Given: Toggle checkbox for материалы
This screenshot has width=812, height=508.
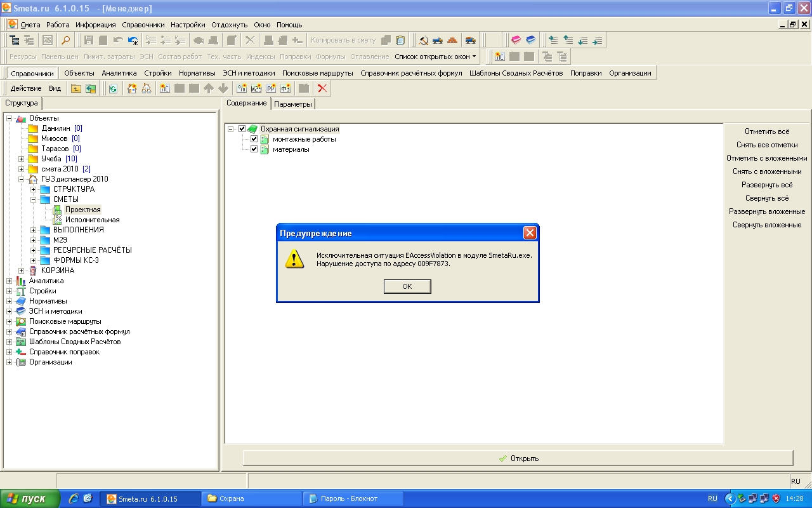Looking at the screenshot, I should (254, 149).
